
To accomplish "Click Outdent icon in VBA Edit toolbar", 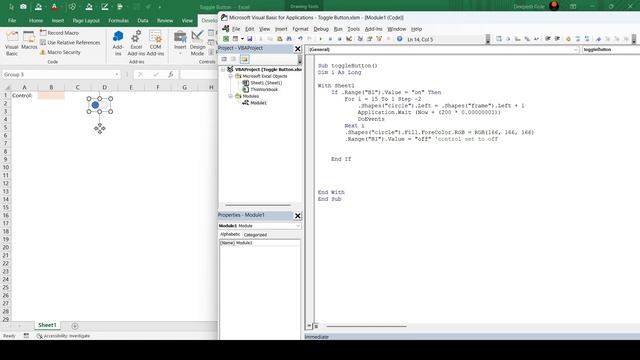I will (557, 39).
